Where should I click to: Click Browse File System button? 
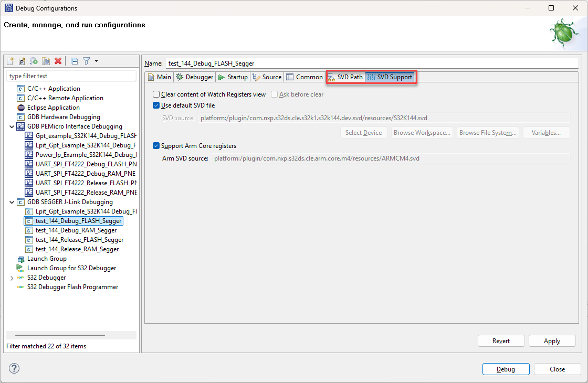pos(488,133)
